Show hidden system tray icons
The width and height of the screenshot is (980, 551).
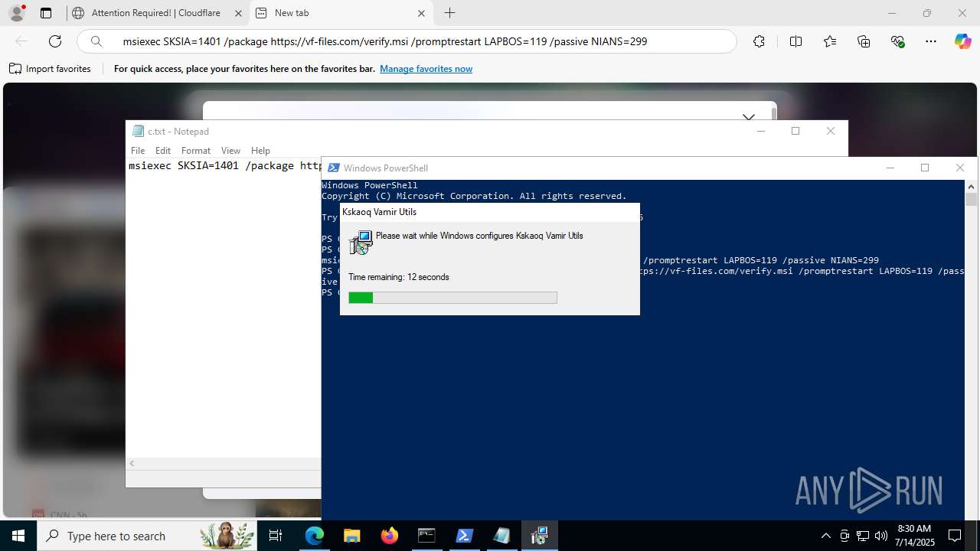coord(825,536)
